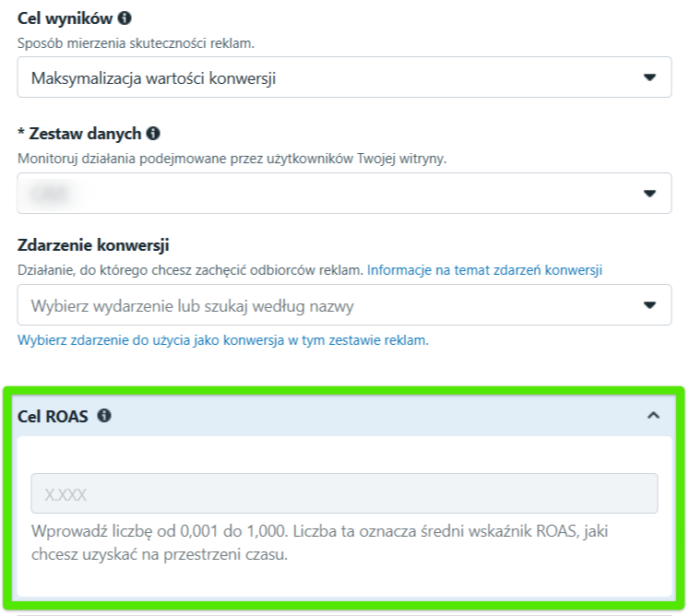
Task: Show the Cel ROAS info tooltip icon
Action: coord(104,416)
